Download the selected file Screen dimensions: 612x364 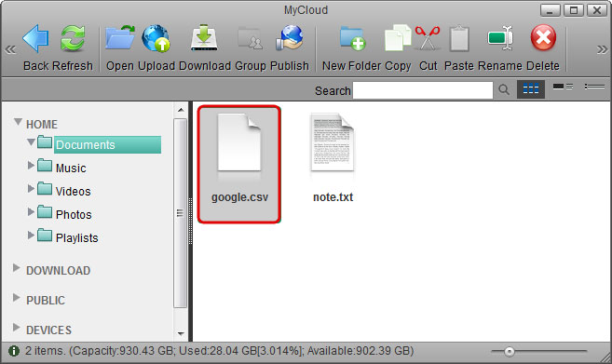click(x=204, y=38)
